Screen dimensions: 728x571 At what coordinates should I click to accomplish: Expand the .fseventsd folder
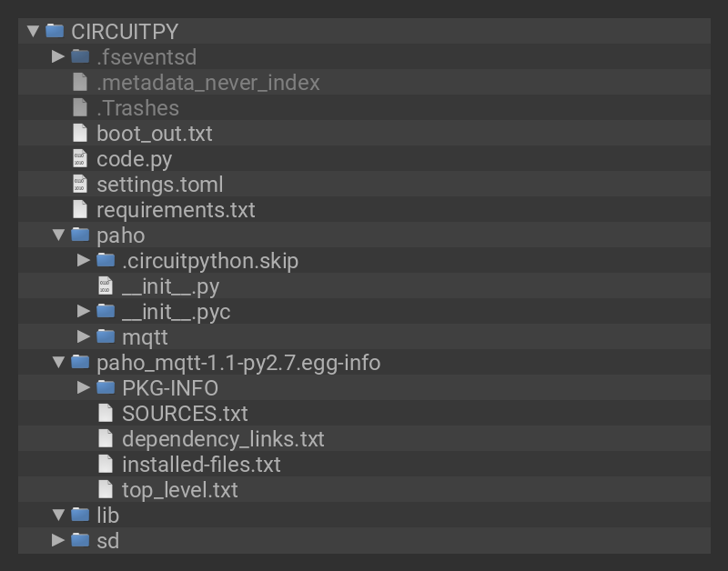click(58, 56)
